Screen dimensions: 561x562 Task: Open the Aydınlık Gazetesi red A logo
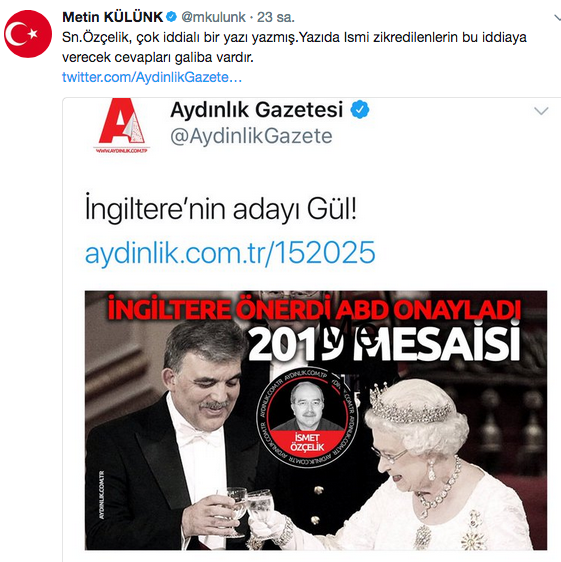(122, 125)
